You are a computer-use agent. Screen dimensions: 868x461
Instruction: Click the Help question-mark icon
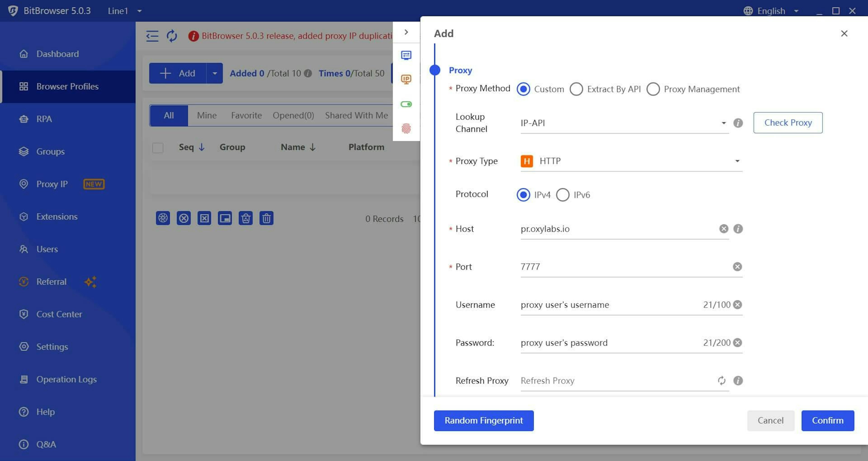pos(24,412)
